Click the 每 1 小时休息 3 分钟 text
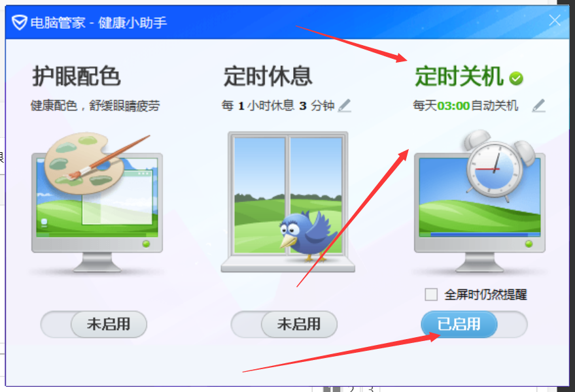This screenshot has height=392, width=575. click(278, 106)
